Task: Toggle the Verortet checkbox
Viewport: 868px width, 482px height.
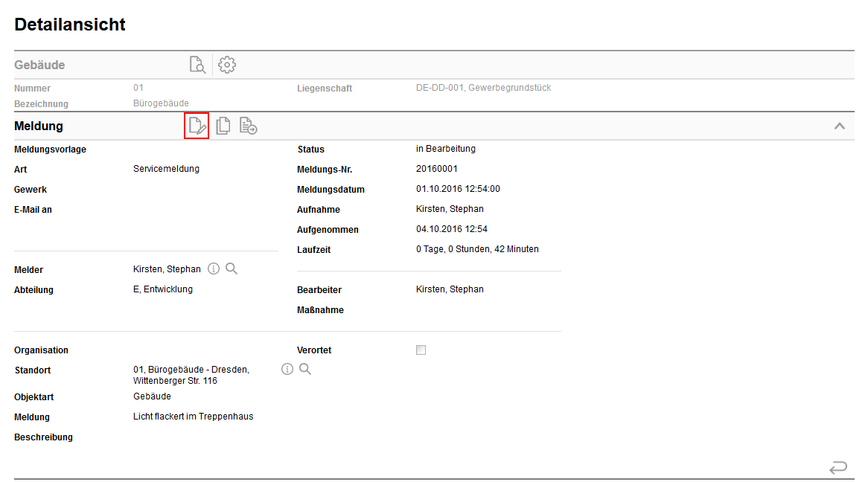Action: [421, 350]
